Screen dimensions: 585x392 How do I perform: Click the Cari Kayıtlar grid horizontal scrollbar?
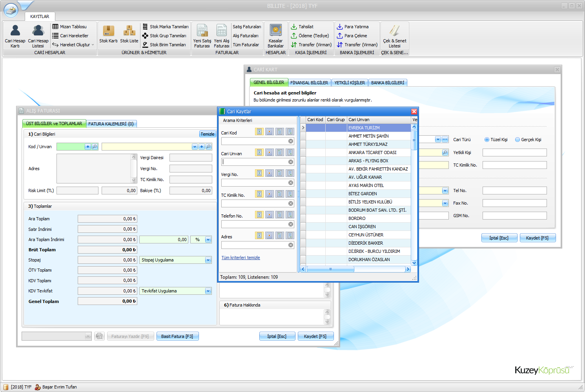(x=330, y=269)
